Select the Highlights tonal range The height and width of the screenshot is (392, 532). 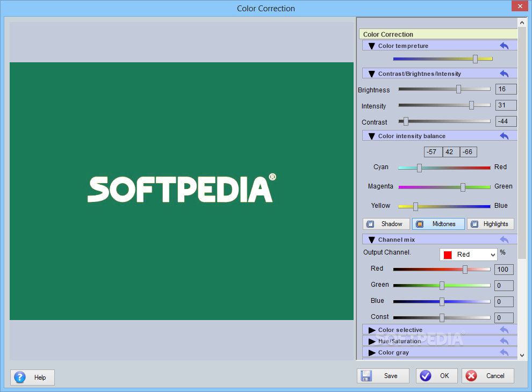tap(490, 224)
